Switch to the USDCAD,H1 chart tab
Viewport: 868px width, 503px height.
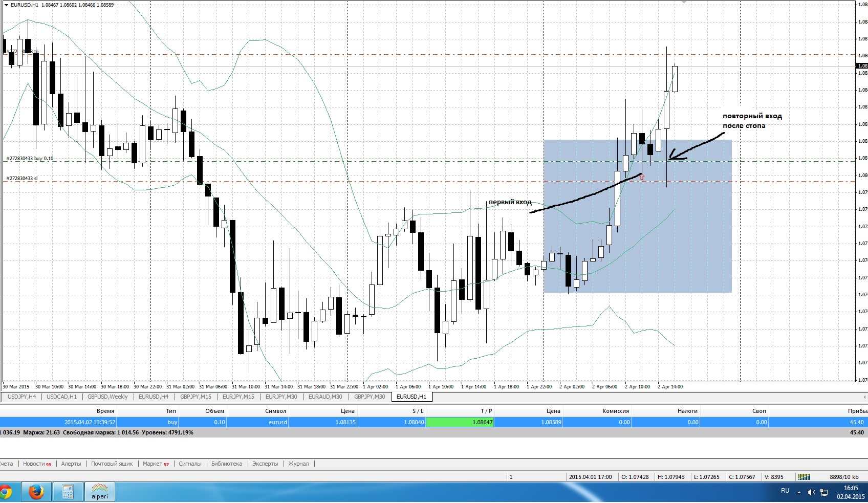[x=61, y=397]
